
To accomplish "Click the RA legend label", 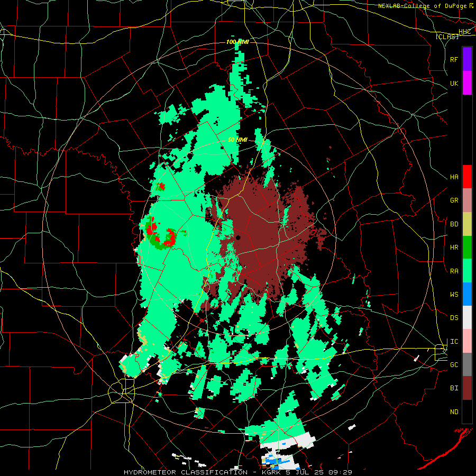I will click(454, 271).
